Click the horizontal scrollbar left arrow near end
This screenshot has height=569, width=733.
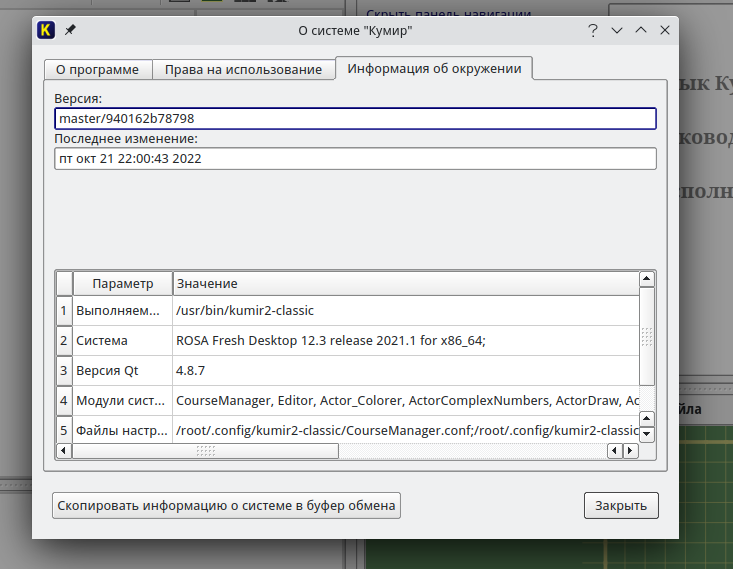(x=615, y=451)
